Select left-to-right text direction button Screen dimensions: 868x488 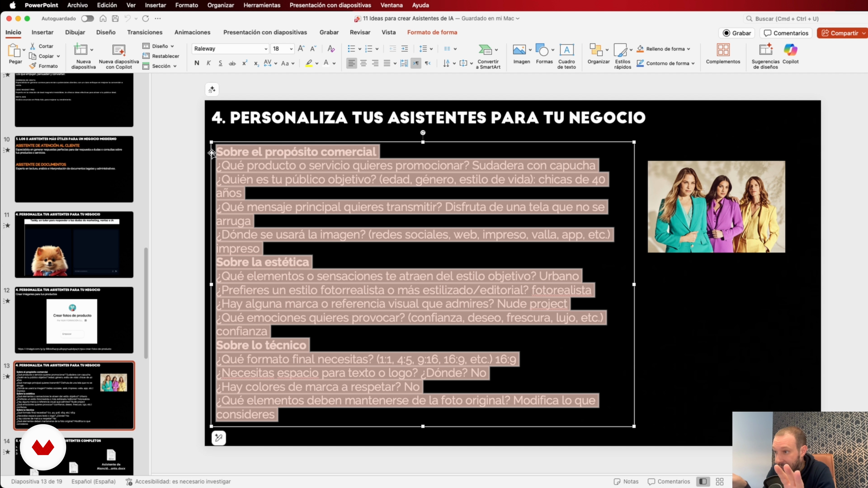pyautogui.click(x=416, y=63)
